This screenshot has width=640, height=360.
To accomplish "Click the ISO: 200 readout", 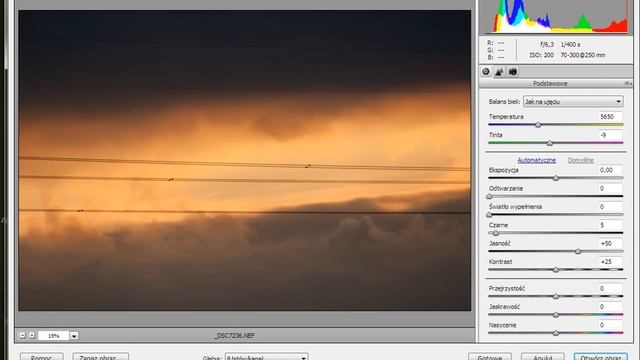I will [542, 55].
